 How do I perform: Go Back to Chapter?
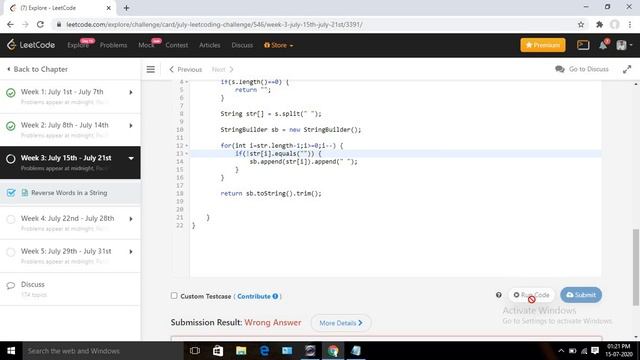point(38,69)
